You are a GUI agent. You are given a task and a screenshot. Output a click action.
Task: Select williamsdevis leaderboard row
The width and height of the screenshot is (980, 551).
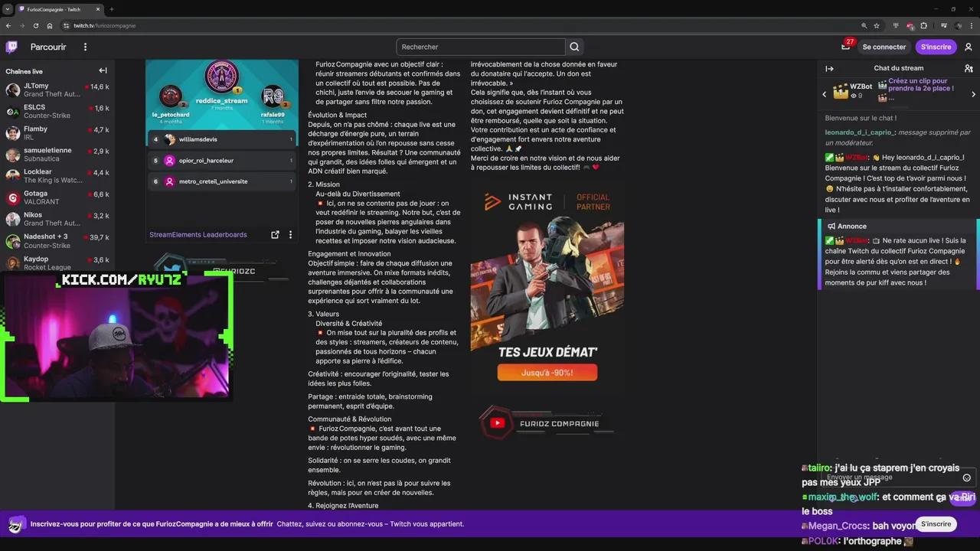[222, 139]
